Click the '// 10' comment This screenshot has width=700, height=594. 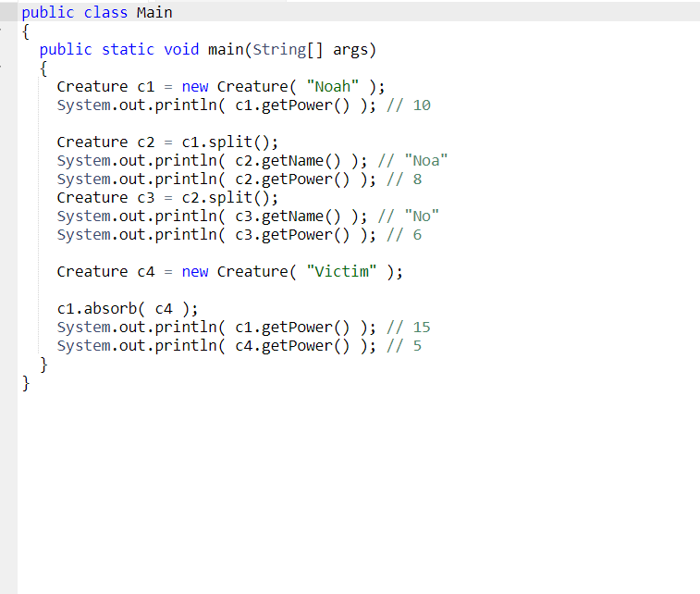(409, 105)
